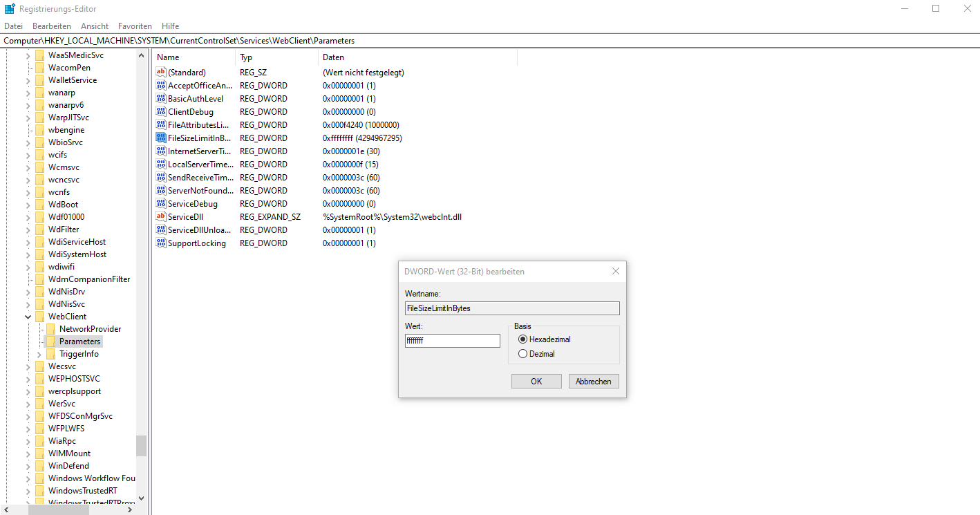Click the WdBoot folder icon

(39, 205)
